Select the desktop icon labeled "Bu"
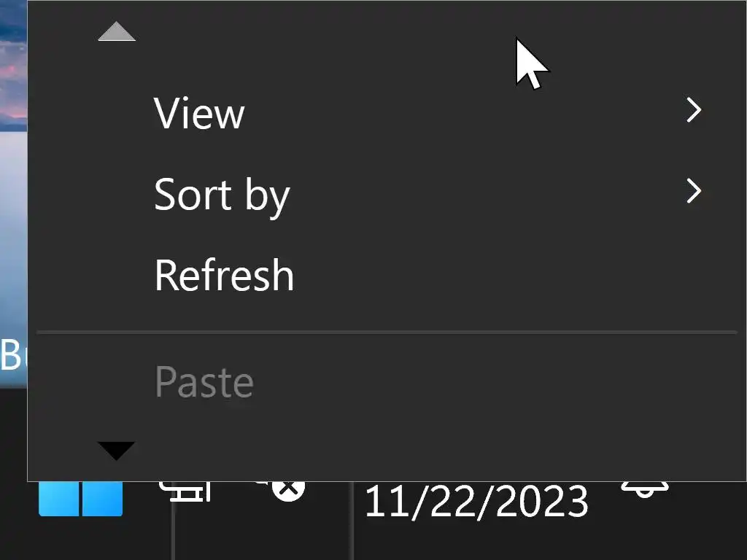The height and width of the screenshot is (560, 747). click(12, 355)
